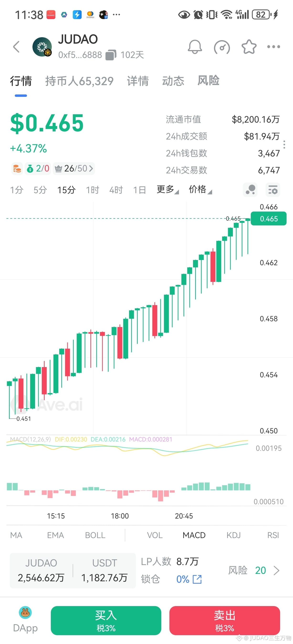The width and height of the screenshot is (293, 644).
Task: Copy contract address with copy icon
Action: [111, 55]
